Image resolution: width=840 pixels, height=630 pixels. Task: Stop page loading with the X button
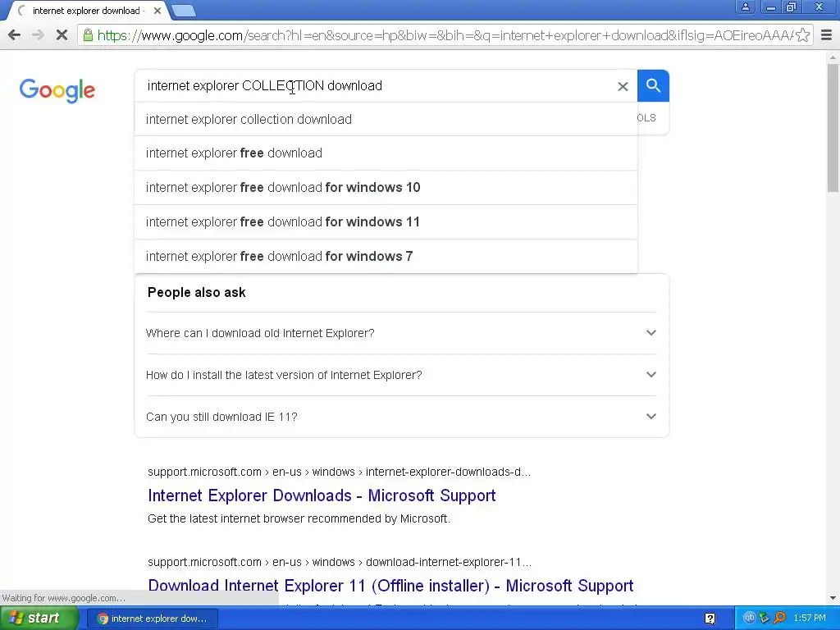[x=62, y=35]
